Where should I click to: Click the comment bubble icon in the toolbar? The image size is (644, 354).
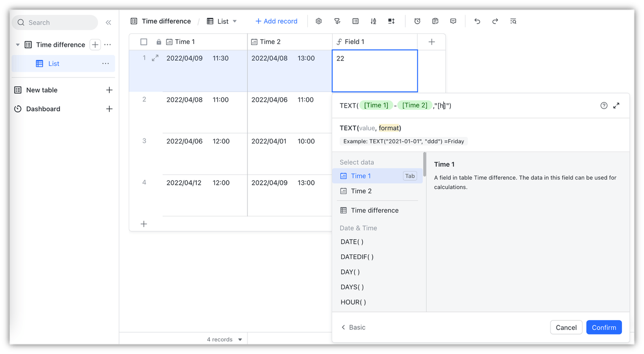tap(453, 21)
